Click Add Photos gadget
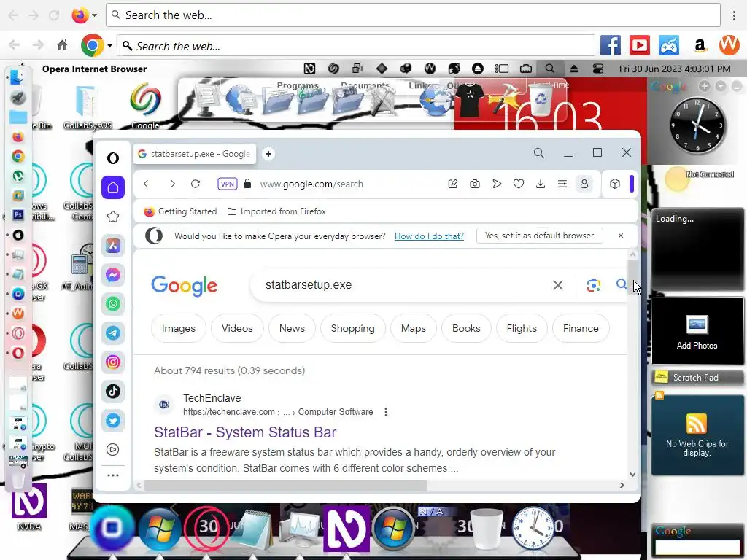 coord(697,332)
